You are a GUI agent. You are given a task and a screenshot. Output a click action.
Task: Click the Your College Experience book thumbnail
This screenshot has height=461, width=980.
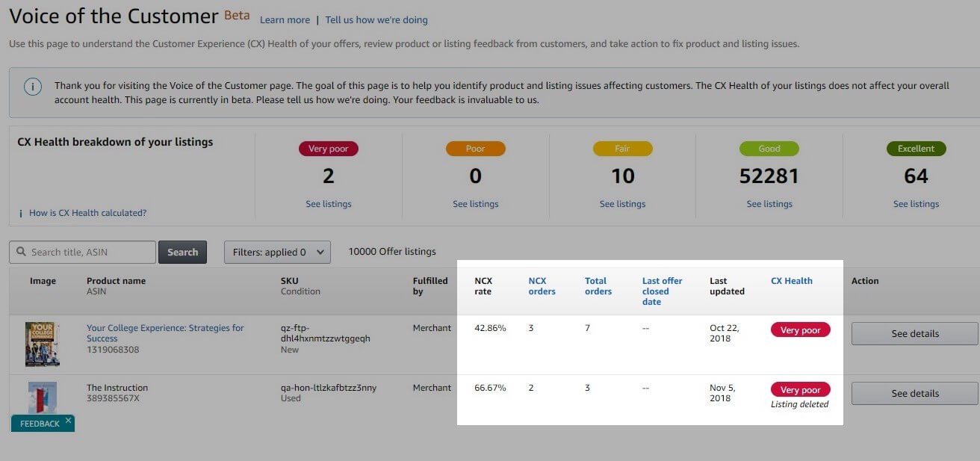(x=42, y=343)
